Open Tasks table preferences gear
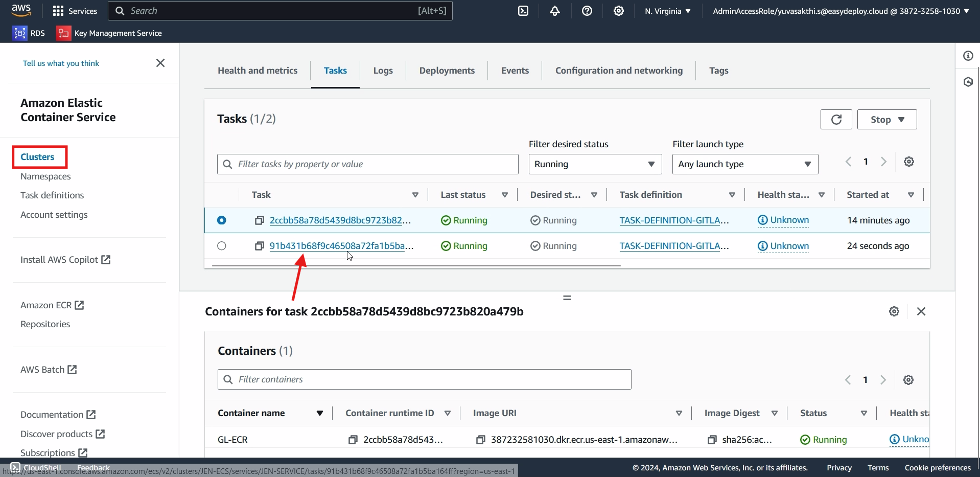 click(x=909, y=162)
